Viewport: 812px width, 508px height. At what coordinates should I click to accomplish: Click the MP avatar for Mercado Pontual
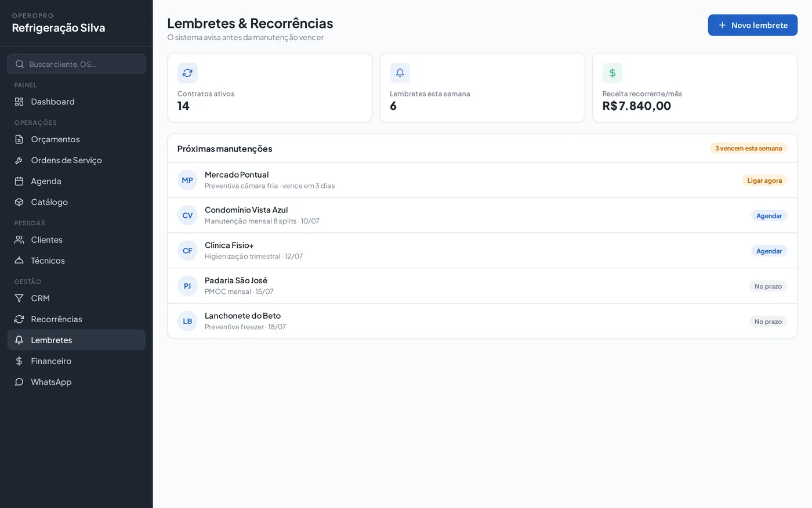coord(187,180)
